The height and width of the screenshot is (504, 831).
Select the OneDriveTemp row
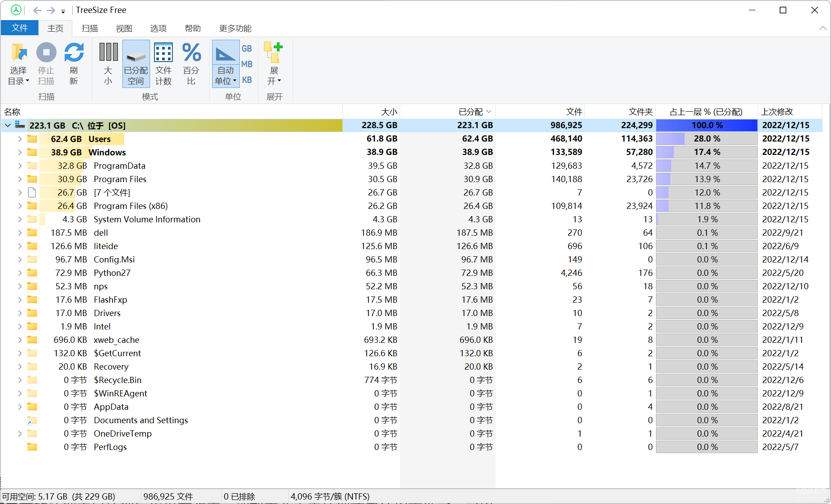pyautogui.click(x=411, y=433)
